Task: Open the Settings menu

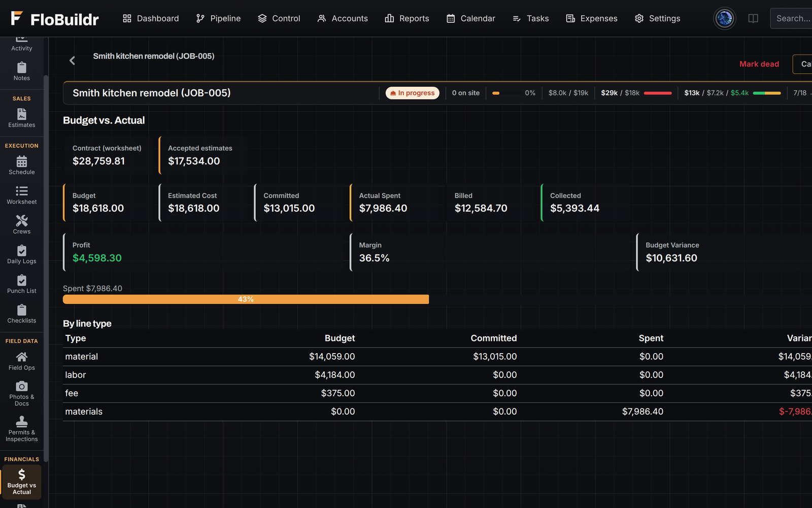Action: (658, 18)
